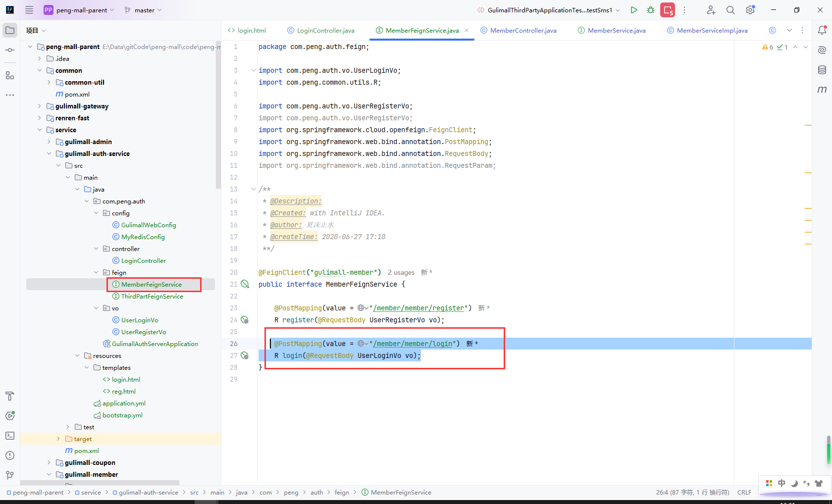The image size is (832, 504).
Task: Click cursor position 26:4 indicator
Action: click(692, 493)
